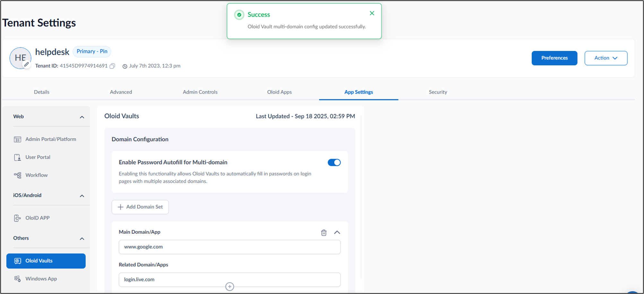
Task: Collapse the Others sidebar section
Action: (x=82, y=239)
